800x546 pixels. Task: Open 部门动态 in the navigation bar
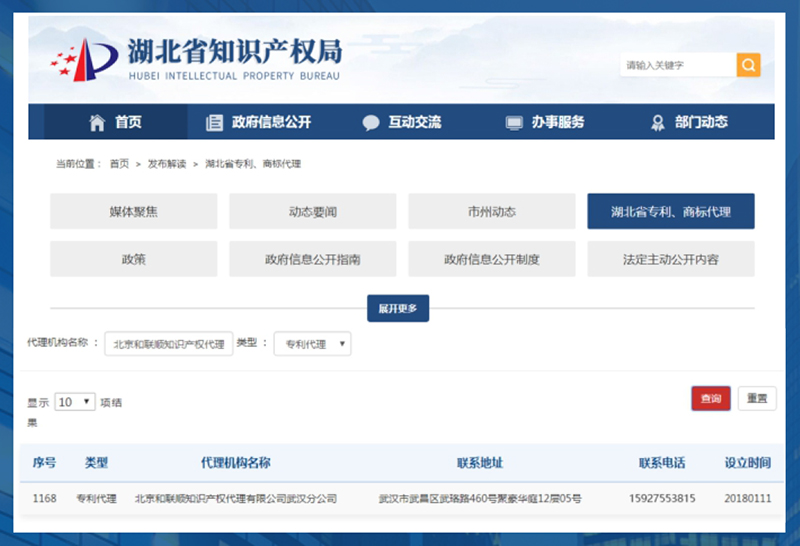(x=689, y=122)
